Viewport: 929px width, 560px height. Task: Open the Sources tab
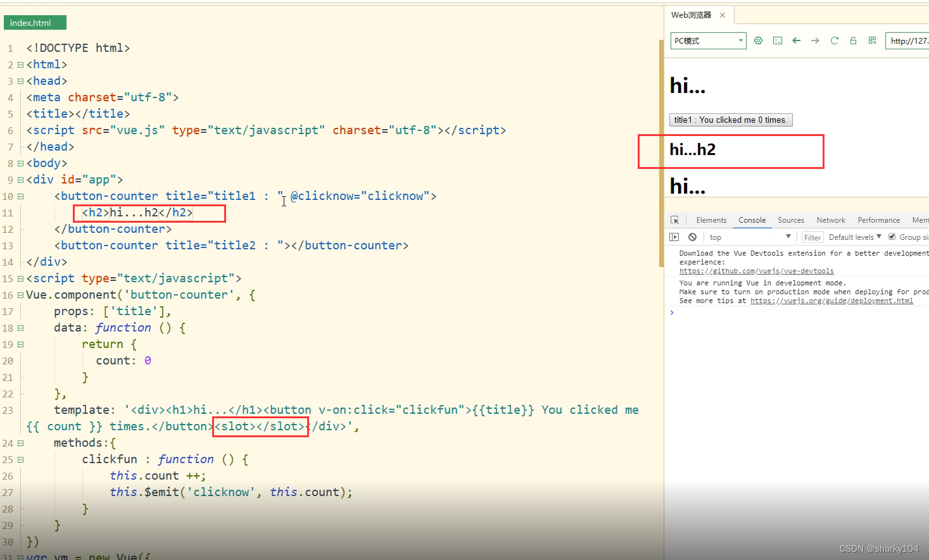791,220
